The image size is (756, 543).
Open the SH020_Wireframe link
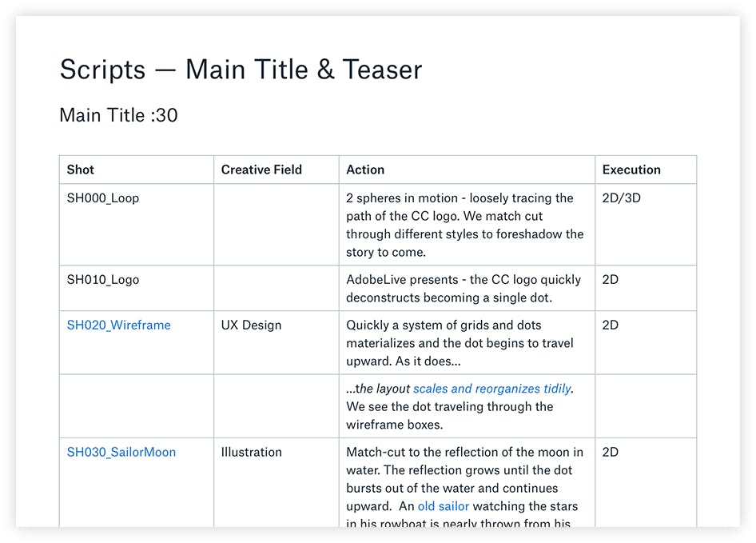[118, 325]
